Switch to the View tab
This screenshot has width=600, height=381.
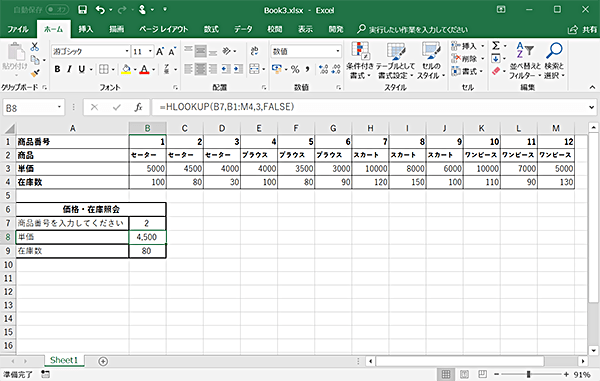click(x=305, y=29)
